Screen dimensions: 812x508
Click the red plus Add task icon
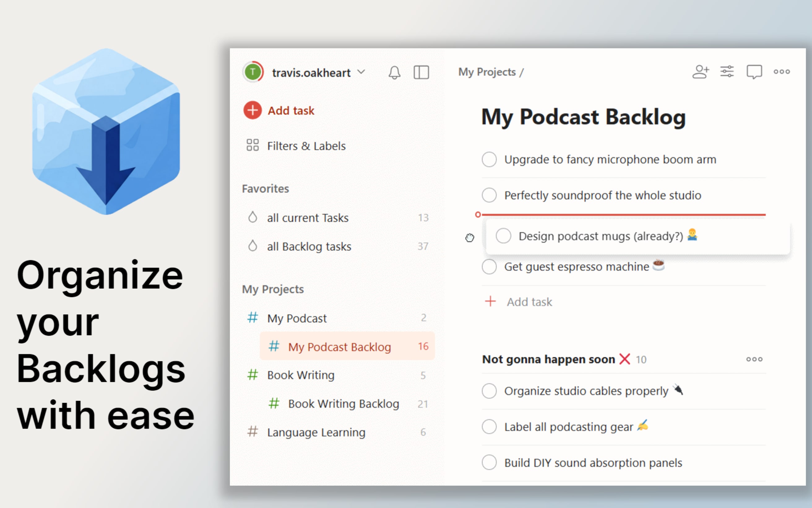(252, 110)
